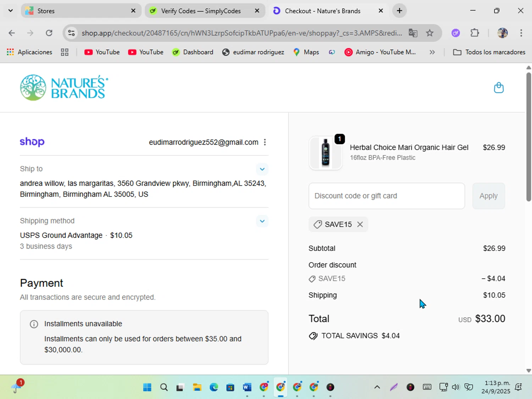Remove the SAVE15 discount code tag

click(x=360, y=225)
